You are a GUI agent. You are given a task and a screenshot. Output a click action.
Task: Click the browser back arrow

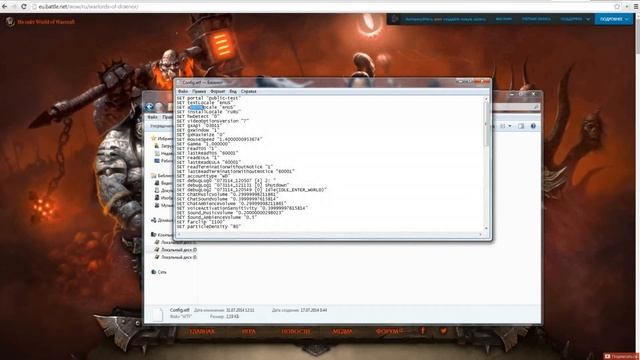click(x=5, y=7)
